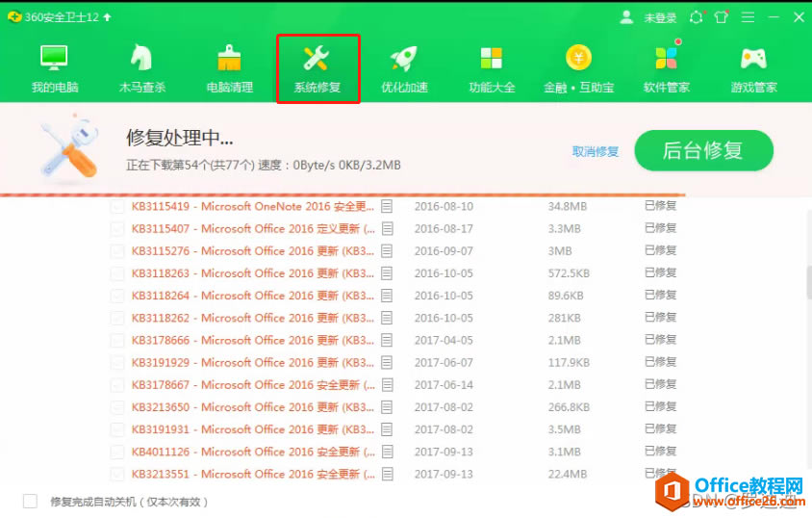
Task: Toggle checkbox for KB3118262 row
Action: click(117, 318)
